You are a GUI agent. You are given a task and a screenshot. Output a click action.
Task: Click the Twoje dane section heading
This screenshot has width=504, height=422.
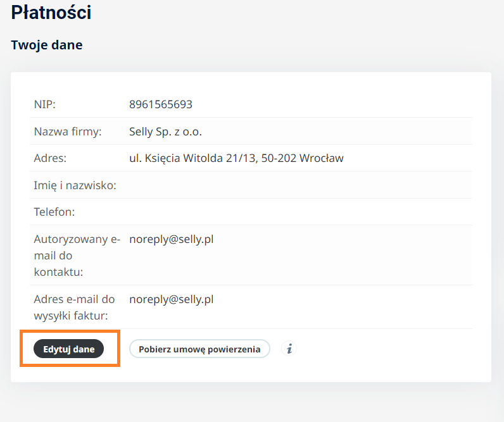(x=47, y=45)
